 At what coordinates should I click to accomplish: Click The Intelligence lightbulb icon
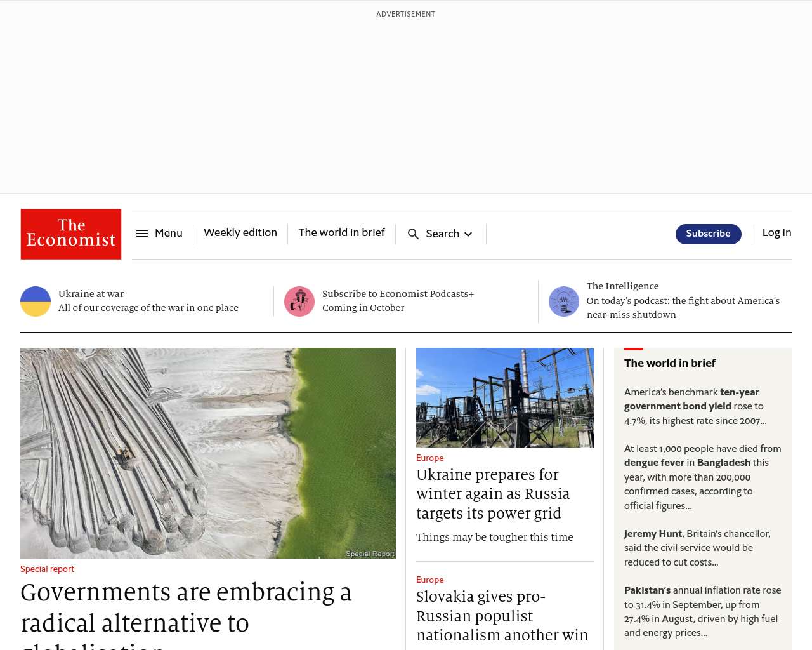[x=564, y=302]
